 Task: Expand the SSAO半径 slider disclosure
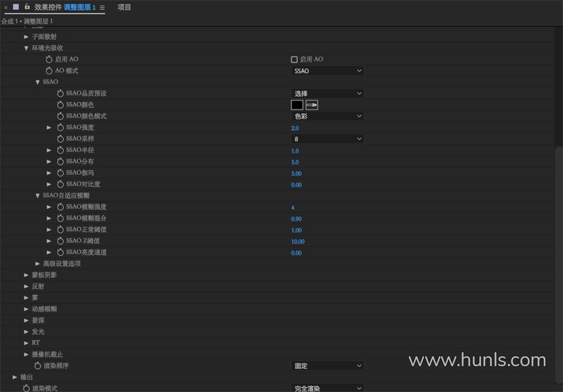pyautogui.click(x=49, y=150)
